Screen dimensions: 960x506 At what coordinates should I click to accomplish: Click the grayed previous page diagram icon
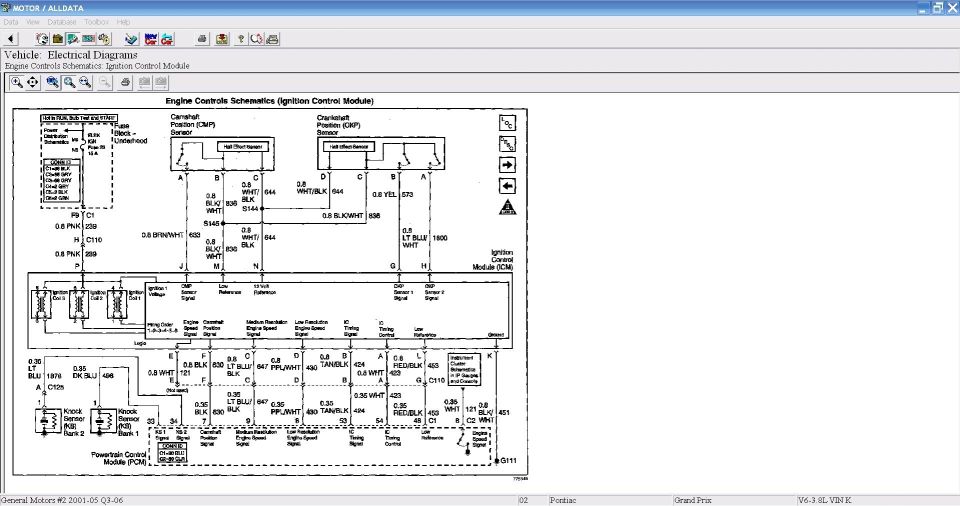point(144,82)
